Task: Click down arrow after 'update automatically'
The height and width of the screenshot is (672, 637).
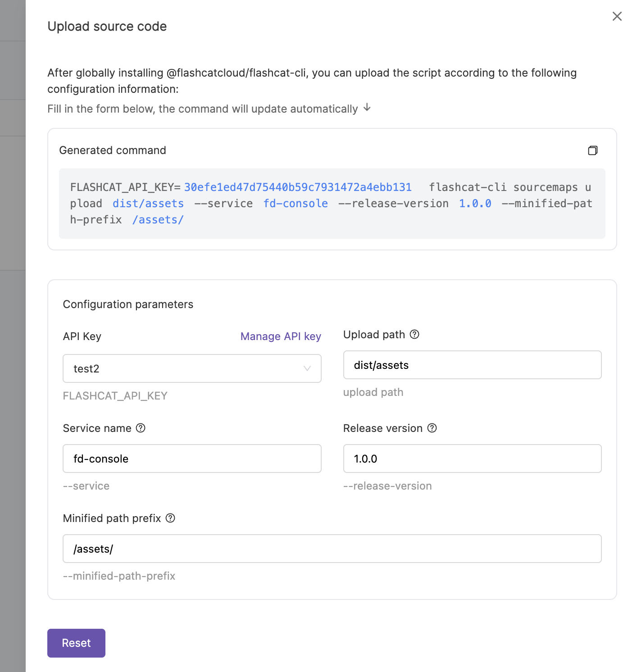Action: (x=367, y=107)
